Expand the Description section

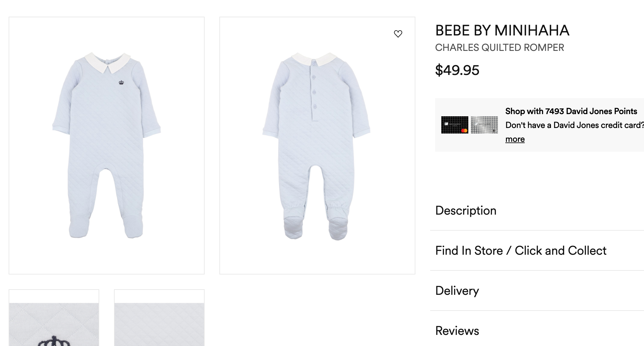coord(466,211)
